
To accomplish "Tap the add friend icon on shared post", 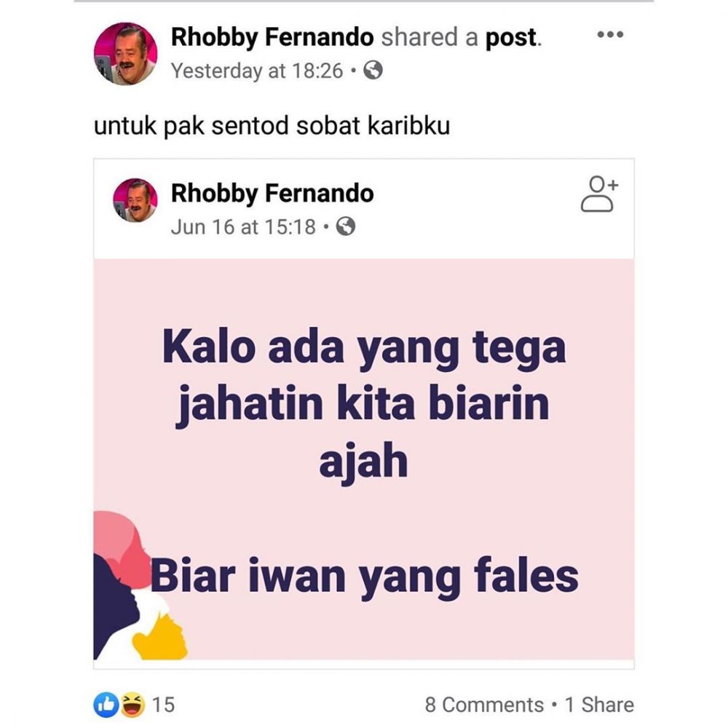I will click(x=599, y=194).
